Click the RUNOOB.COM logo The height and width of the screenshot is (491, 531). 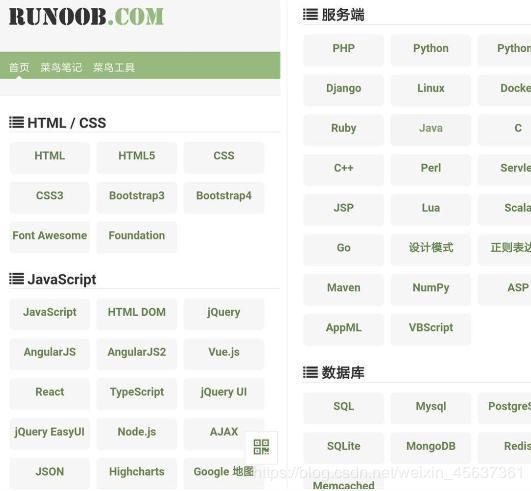(86, 16)
